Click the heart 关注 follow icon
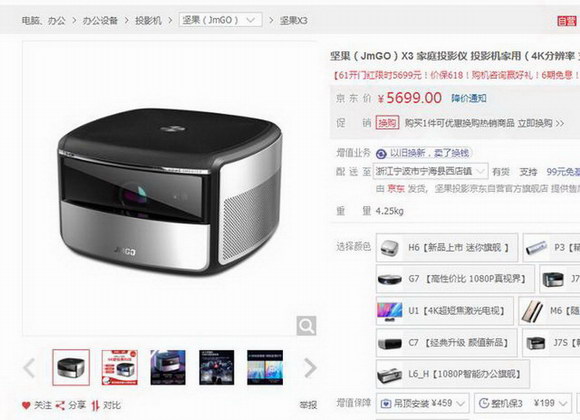Image resolution: width=580 pixels, height=420 pixels. click(26, 406)
